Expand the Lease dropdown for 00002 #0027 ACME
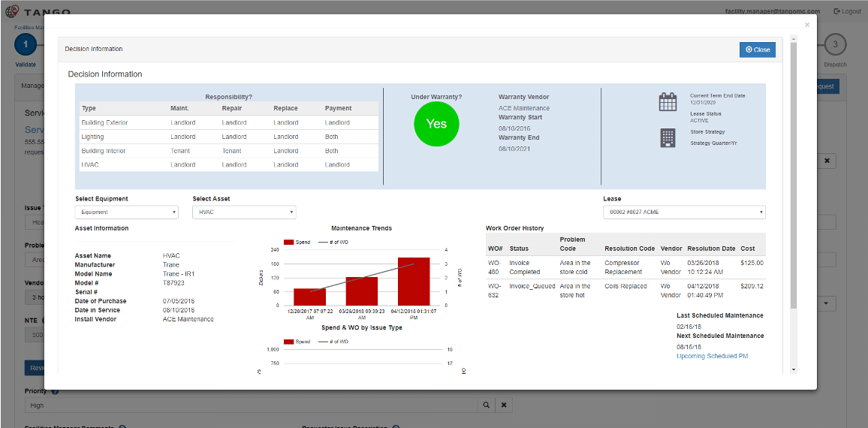Viewport: 868px width, 428px height. [x=684, y=212]
